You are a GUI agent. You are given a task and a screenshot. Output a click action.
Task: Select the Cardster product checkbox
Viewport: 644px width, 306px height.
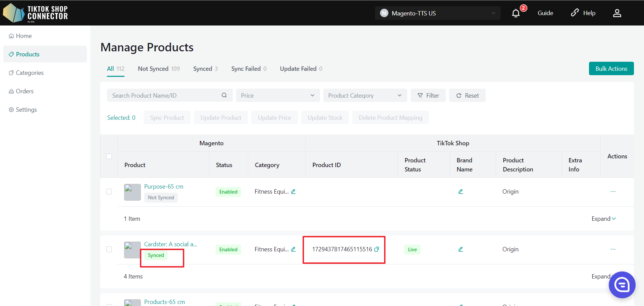(x=109, y=249)
